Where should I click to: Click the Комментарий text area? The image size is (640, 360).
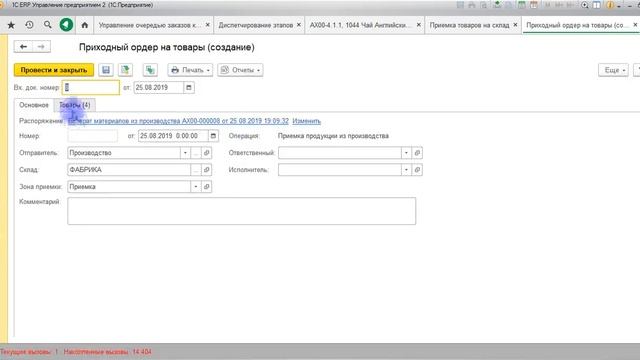(x=242, y=211)
